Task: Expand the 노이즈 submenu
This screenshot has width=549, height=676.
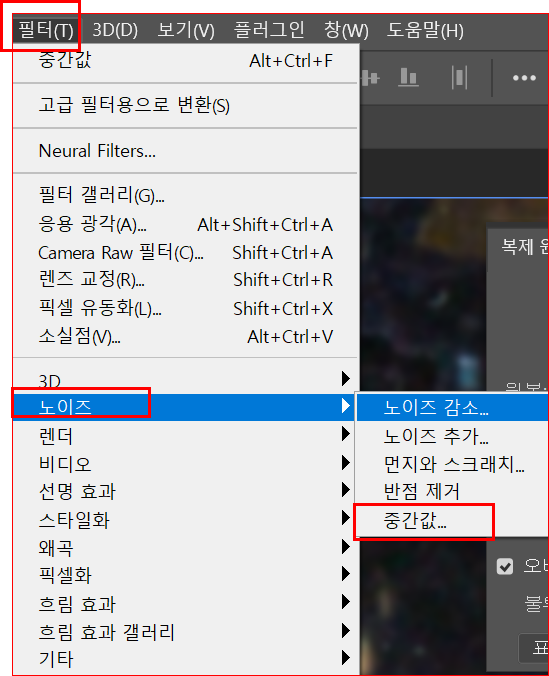Action: tap(186, 407)
